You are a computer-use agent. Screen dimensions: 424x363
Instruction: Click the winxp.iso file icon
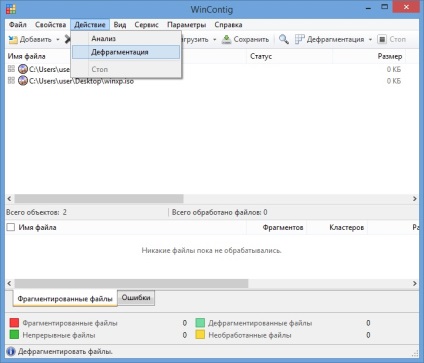[x=23, y=81]
